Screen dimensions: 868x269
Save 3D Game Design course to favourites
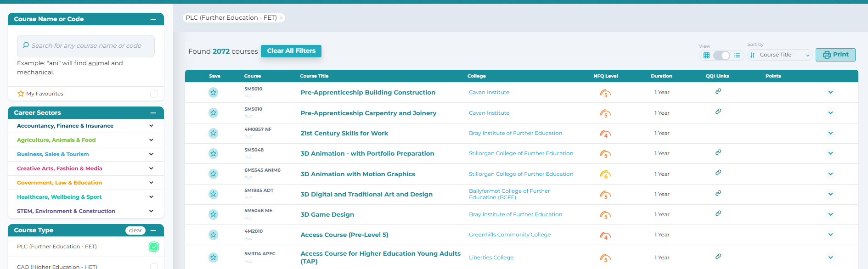[x=213, y=214]
